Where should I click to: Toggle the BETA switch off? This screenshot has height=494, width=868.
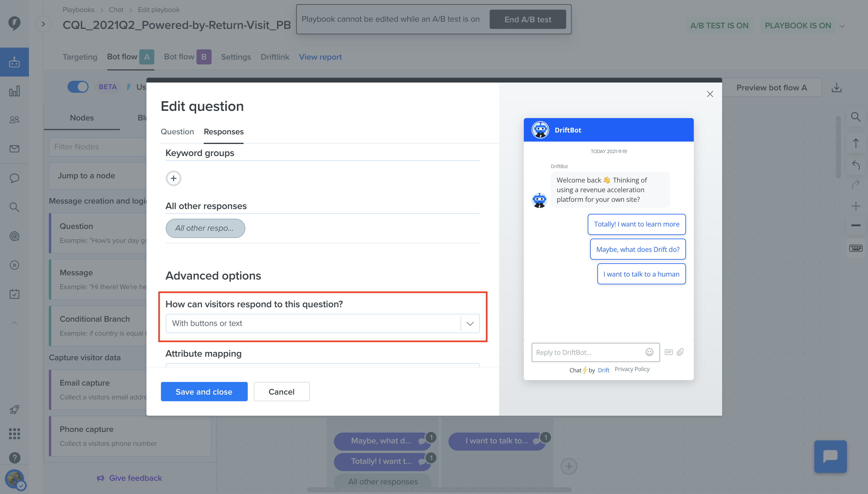click(x=78, y=87)
